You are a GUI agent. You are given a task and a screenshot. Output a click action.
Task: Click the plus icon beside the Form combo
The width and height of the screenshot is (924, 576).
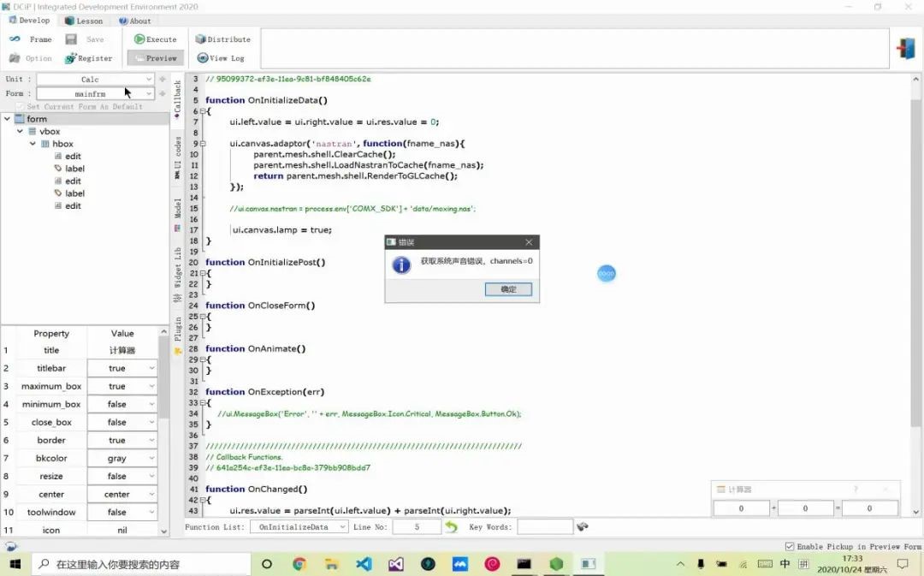click(163, 94)
